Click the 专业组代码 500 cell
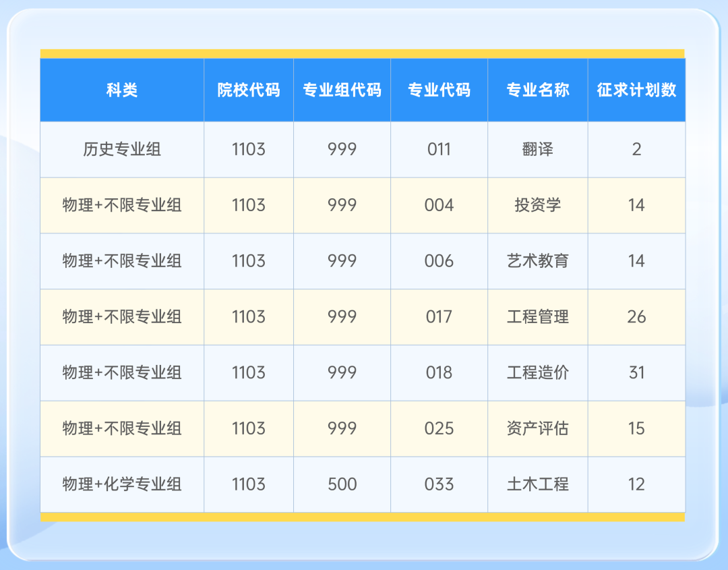Viewport: 728px width, 570px height. tap(342, 484)
